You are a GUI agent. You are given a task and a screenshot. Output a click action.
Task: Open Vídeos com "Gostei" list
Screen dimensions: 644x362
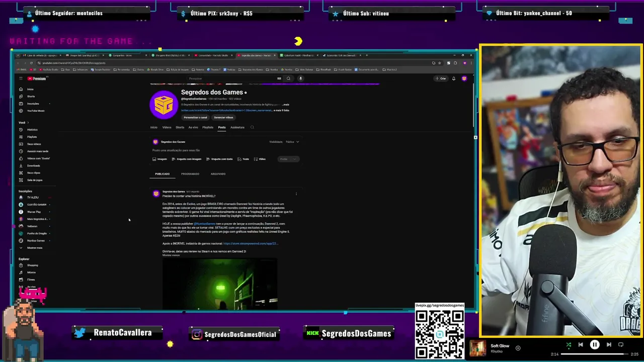pyautogui.click(x=38, y=158)
